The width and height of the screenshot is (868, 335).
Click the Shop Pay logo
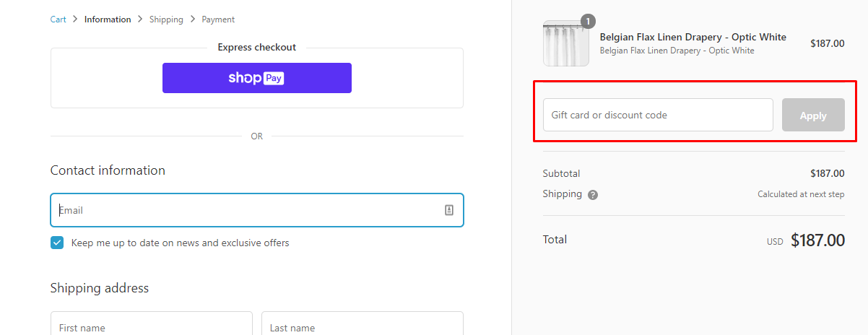coord(256,78)
